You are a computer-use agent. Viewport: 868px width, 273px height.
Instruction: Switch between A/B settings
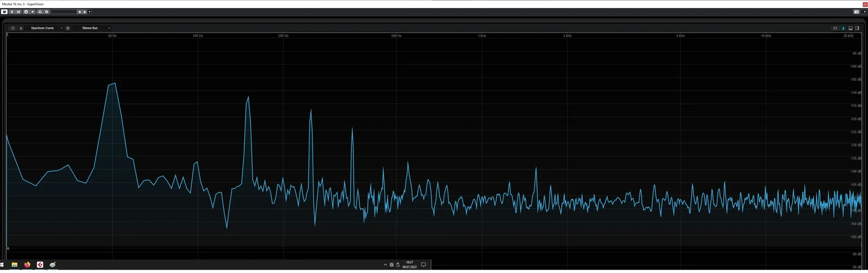tap(26, 11)
